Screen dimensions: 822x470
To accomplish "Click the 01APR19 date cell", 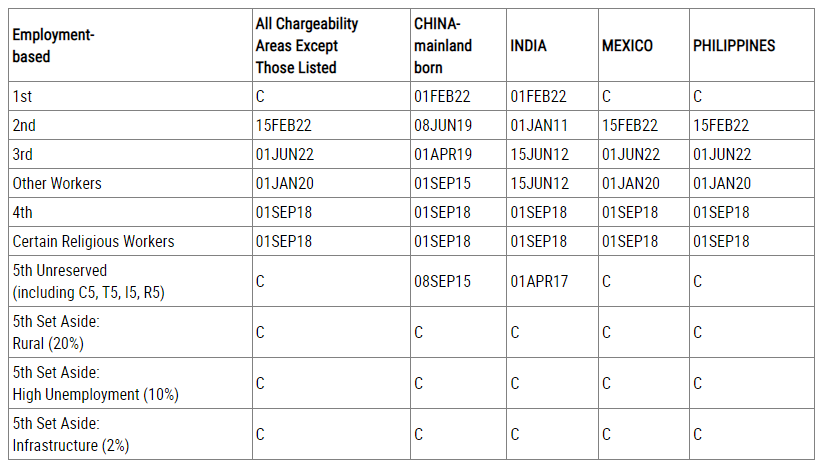I will 442,155.
